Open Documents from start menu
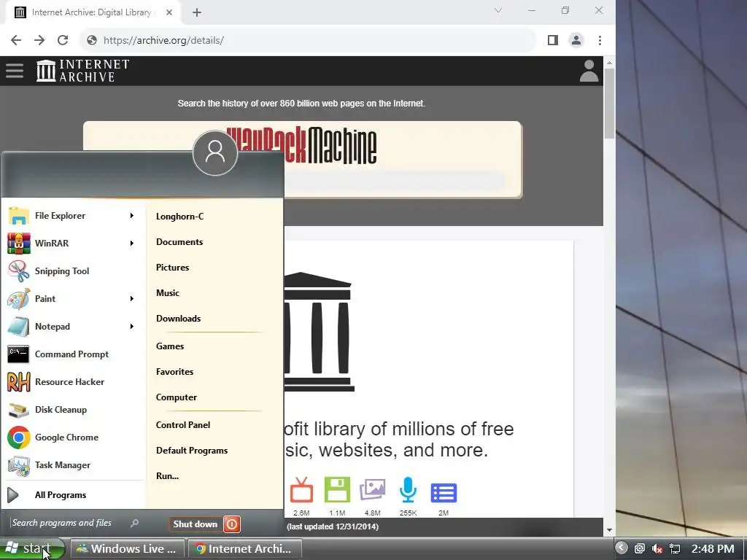The height and width of the screenshot is (560, 747). pos(179,242)
